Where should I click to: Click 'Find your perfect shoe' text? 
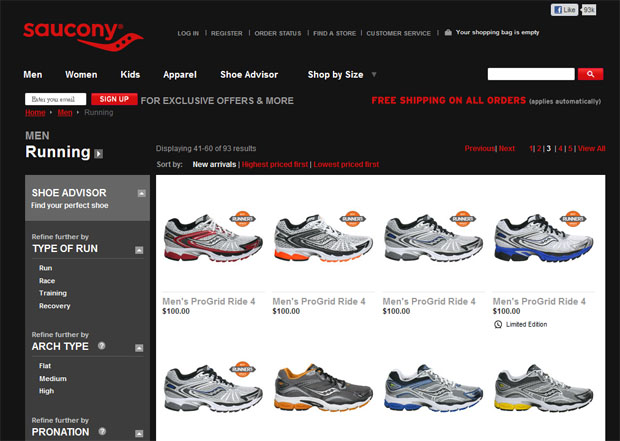(70, 205)
